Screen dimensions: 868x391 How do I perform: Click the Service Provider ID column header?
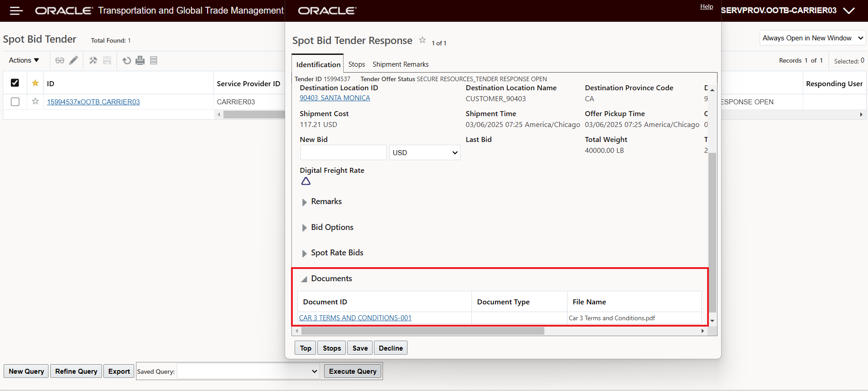pyautogui.click(x=248, y=83)
